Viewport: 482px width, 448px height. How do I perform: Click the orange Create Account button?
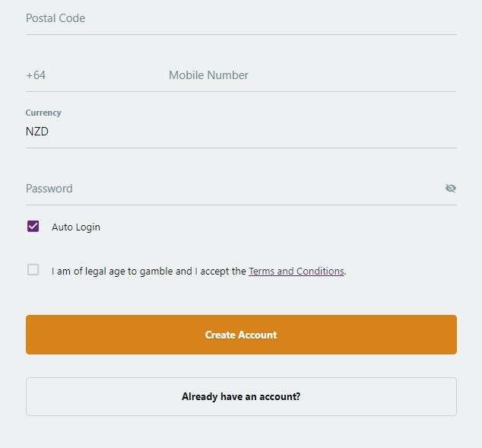point(241,335)
